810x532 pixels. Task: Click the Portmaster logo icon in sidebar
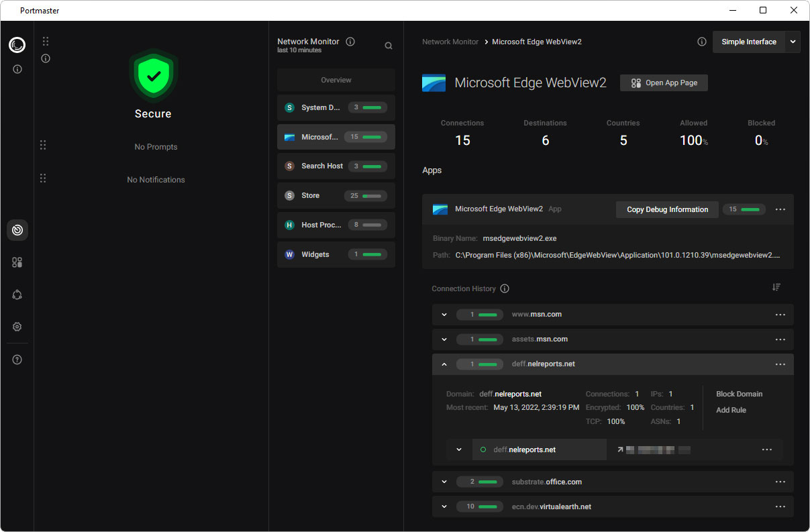[17, 45]
